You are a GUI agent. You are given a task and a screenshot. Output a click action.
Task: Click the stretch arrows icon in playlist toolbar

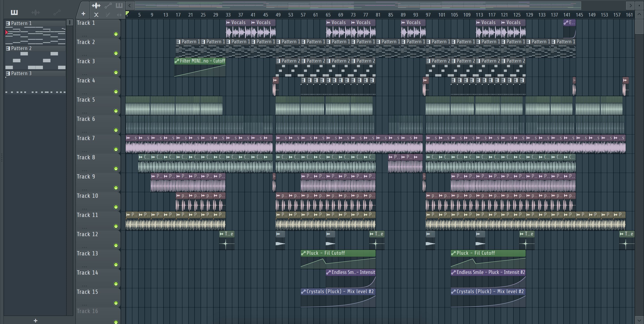pos(119,15)
